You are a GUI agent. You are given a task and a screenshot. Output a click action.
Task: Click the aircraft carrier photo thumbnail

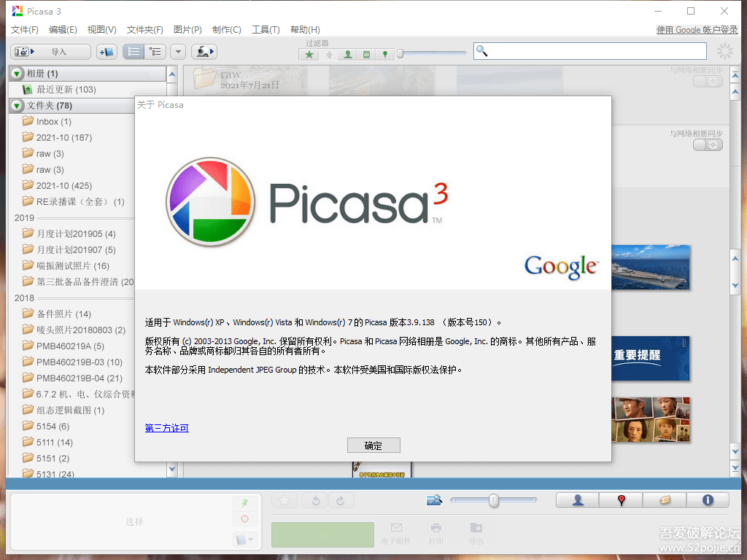click(650, 267)
